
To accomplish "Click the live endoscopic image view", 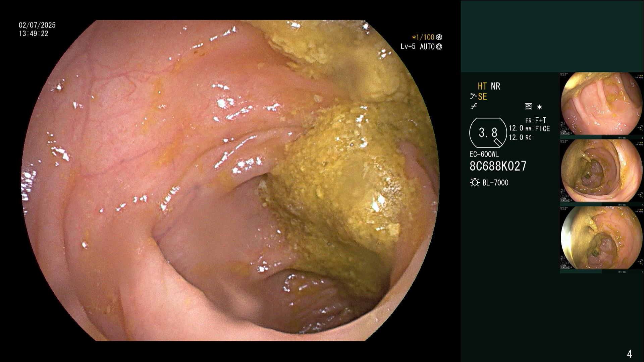I will [x=230, y=180].
